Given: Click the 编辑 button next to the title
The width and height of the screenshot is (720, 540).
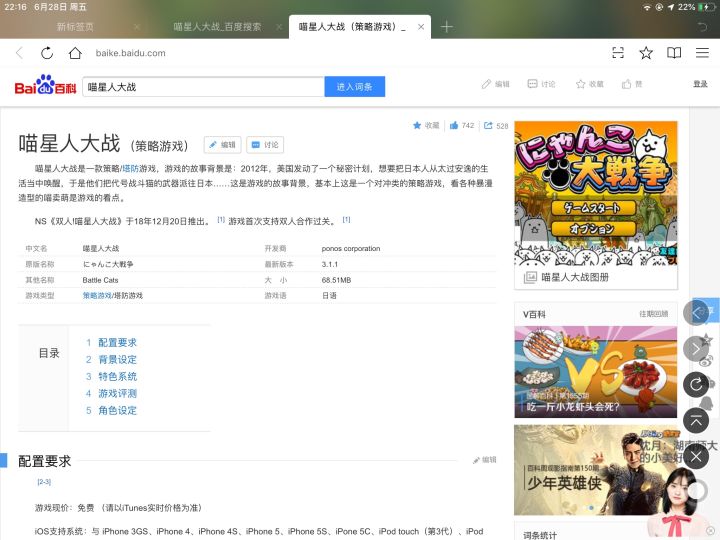Looking at the screenshot, I should (222, 145).
